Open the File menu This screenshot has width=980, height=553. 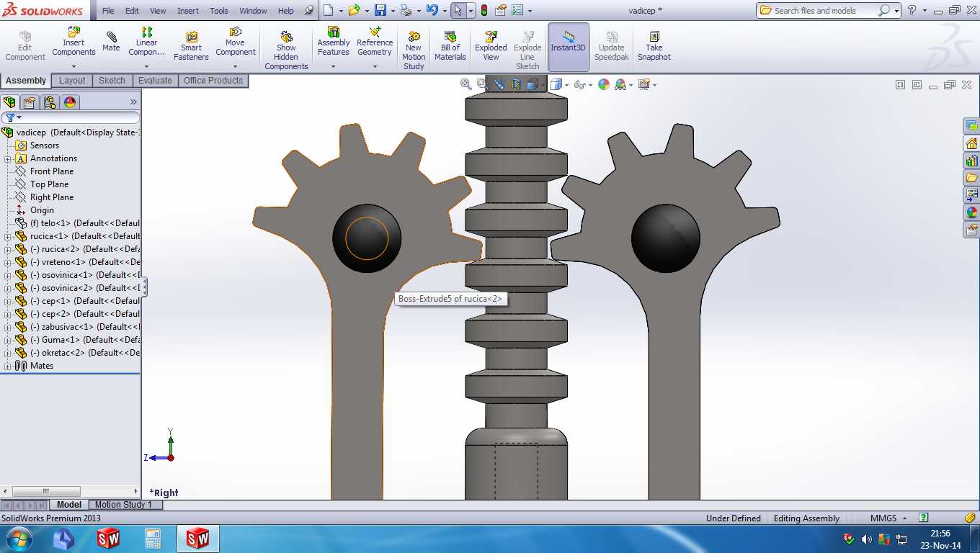click(108, 11)
